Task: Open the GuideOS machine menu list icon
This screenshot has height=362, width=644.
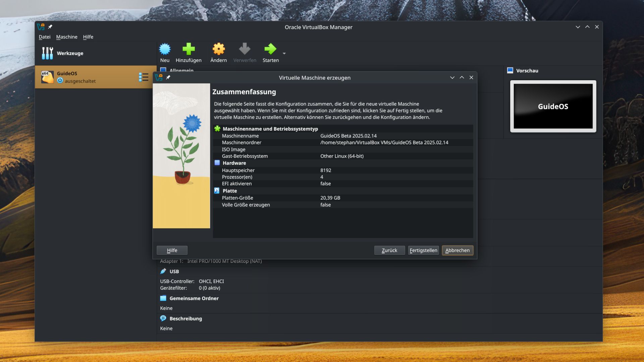Action: pyautogui.click(x=144, y=77)
